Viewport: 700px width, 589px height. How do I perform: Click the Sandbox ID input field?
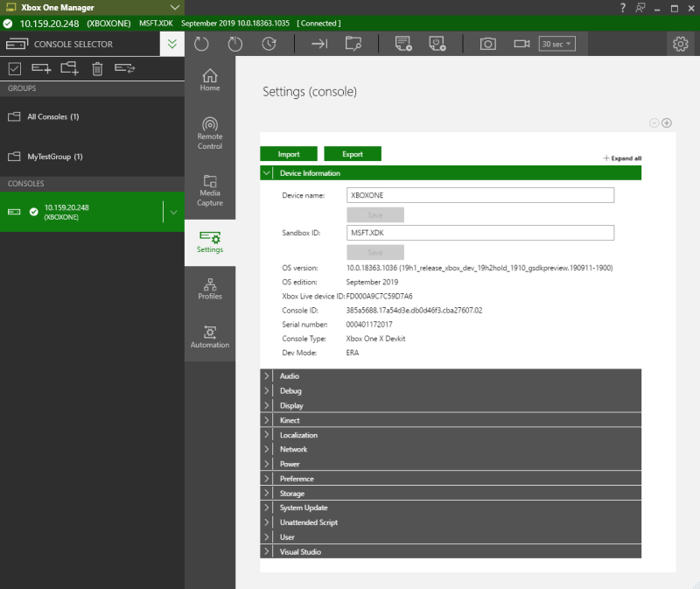point(480,233)
